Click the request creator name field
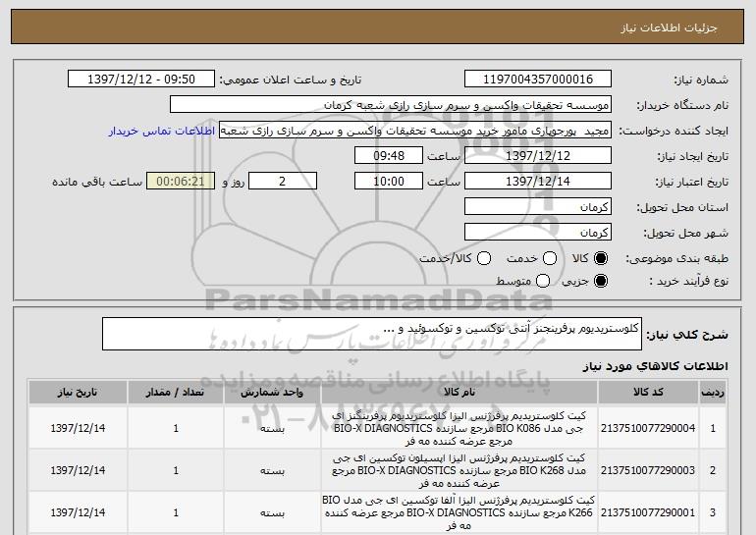756x535 pixels. pyautogui.click(x=415, y=131)
